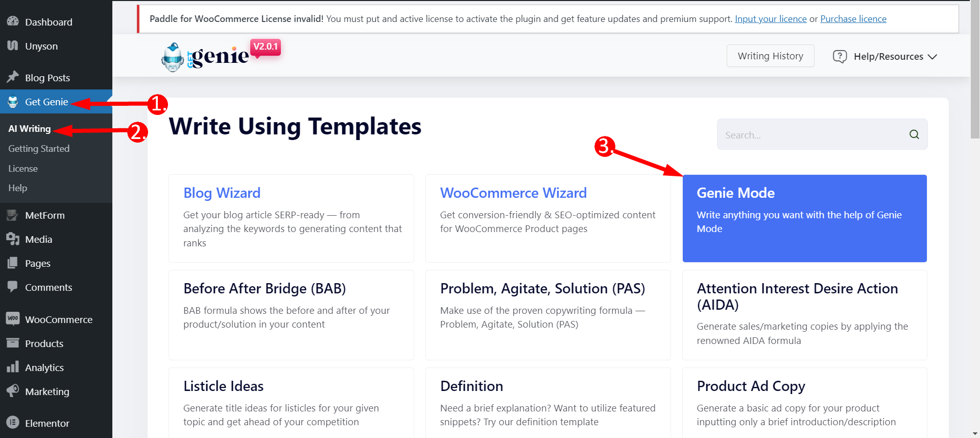The image size is (980, 438).
Task: Click the search magnifier icon
Action: [x=914, y=134]
